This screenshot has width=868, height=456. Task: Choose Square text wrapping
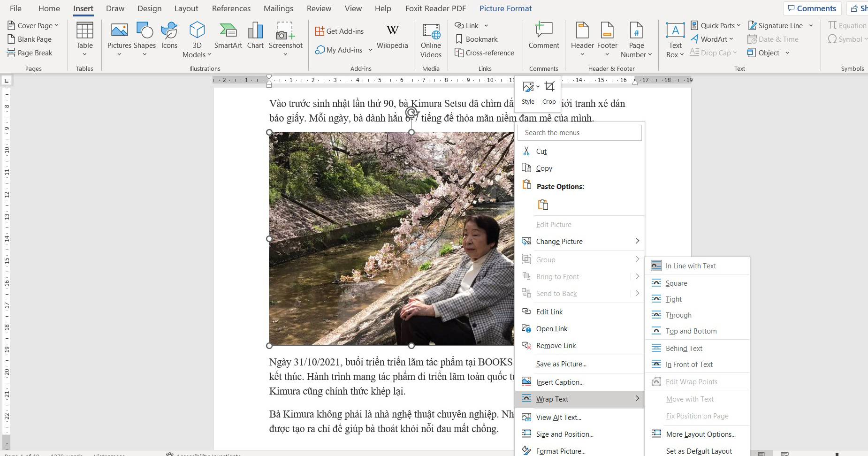click(x=698, y=283)
